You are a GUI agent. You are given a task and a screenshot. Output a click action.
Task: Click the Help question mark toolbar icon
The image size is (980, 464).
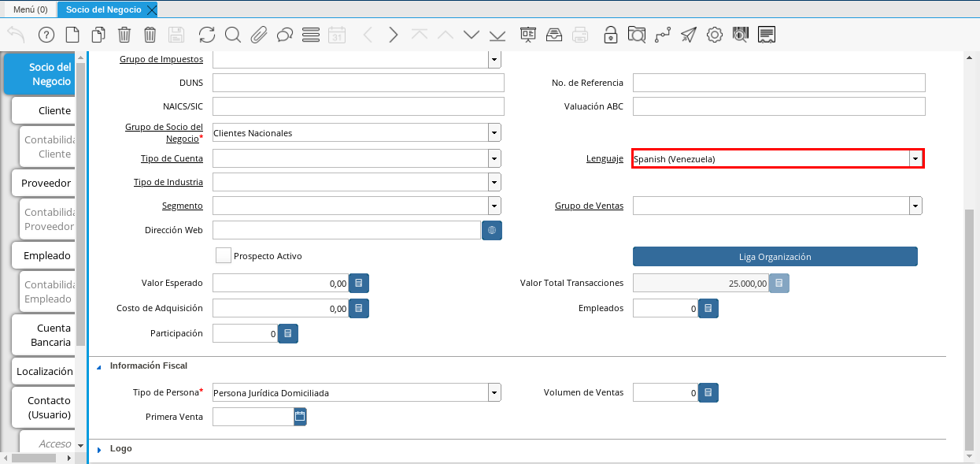click(x=46, y=35)
